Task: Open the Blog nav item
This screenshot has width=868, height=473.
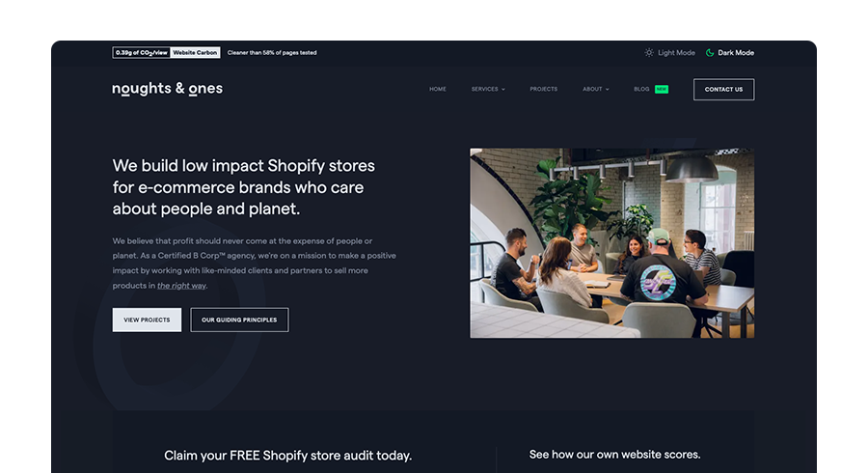Action: (x=641, y=89)
